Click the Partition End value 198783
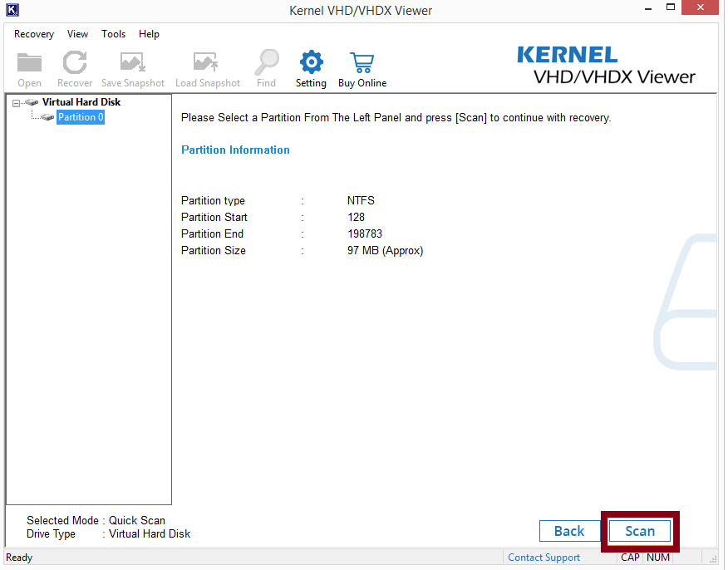728x570 pixels. (365, 234)
